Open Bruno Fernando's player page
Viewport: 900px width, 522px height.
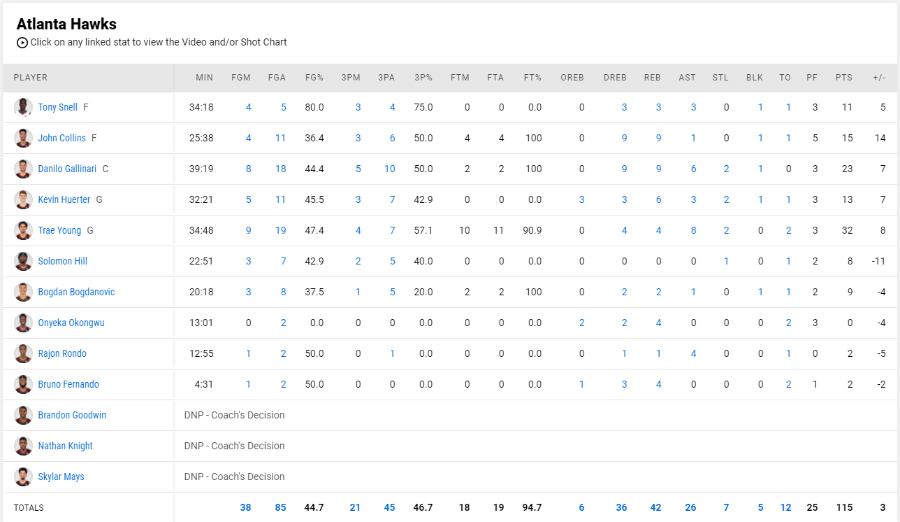coord(68,384)
